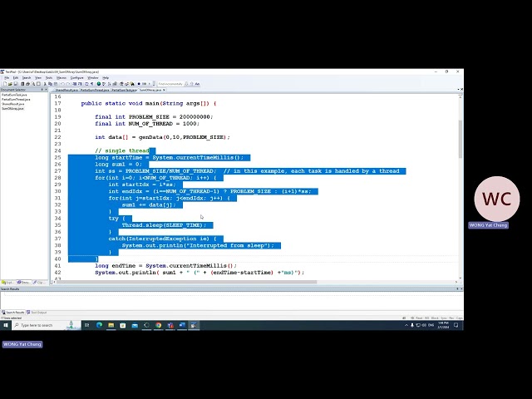Open the File menu

tap(7, 77)
